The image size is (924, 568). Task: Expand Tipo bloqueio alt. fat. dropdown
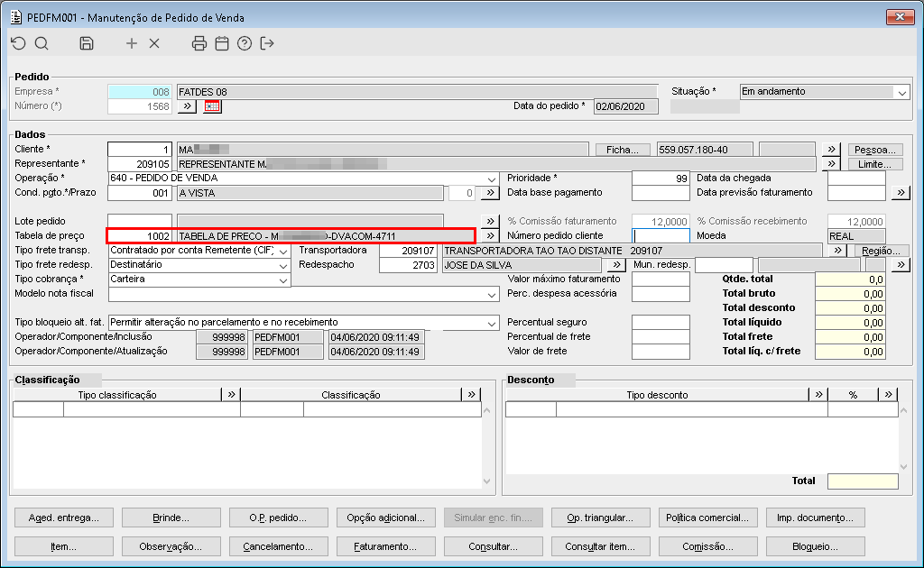(492, 323)
